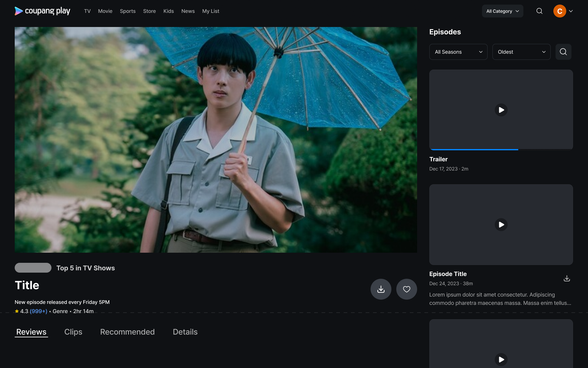Switch to the Recommended tab
Viewport: 588px width, 368px height.
[x=127, y=332]
